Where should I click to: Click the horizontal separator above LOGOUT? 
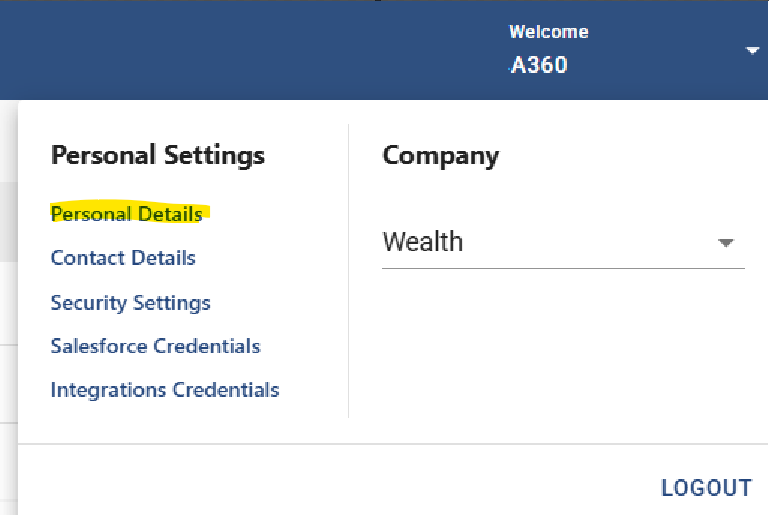[393, 444]
